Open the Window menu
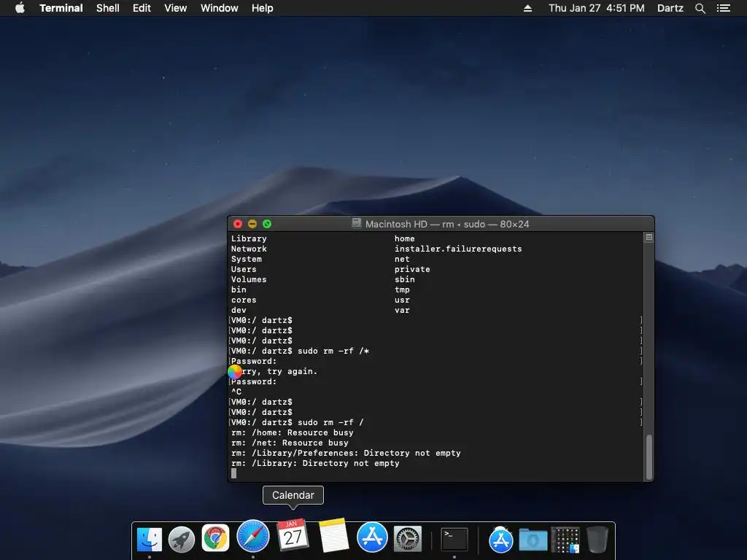The image size is (747, 560). [219, 8]
